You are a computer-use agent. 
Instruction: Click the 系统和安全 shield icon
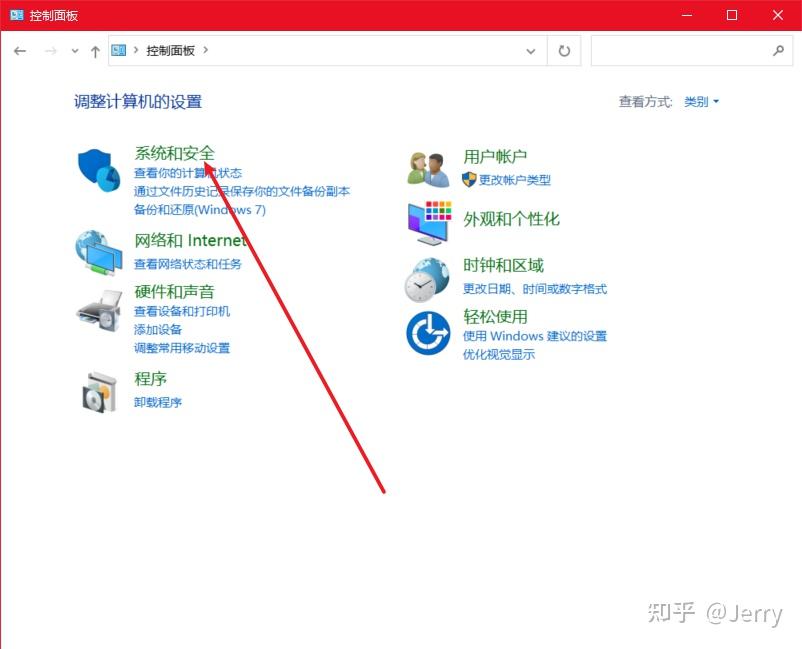pyautogui.click(x=98, y=167)
